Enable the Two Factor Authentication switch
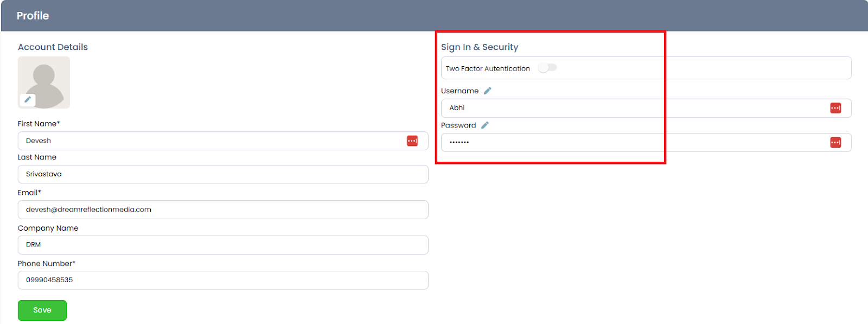Image resolution: width=868 pixels, height=324 pixels. [547, 68]
